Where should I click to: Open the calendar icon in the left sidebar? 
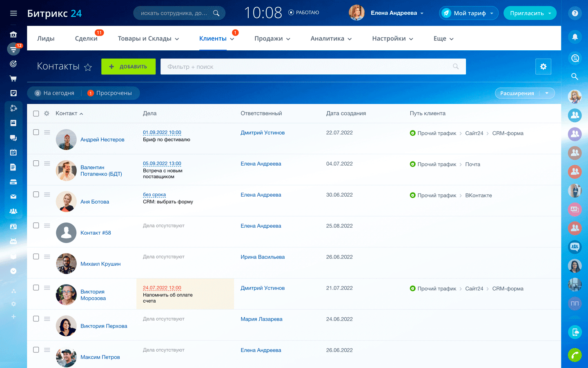tap(13, 152)
